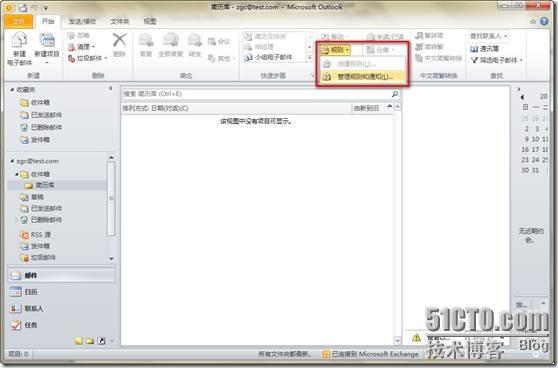Viewport: 558px width, 368px height.
Task: Select Sent Items under zgc@test.com
Action: [x=41, y=208]
